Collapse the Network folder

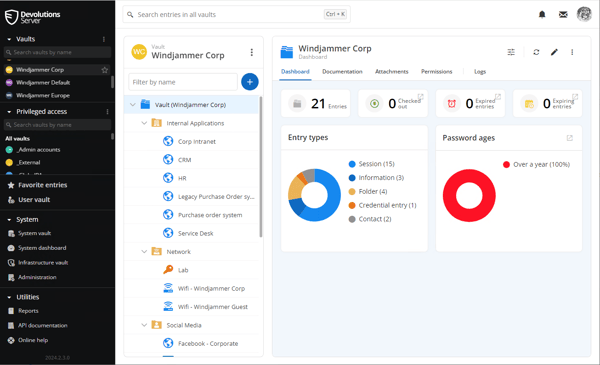[x=144, y=252]
